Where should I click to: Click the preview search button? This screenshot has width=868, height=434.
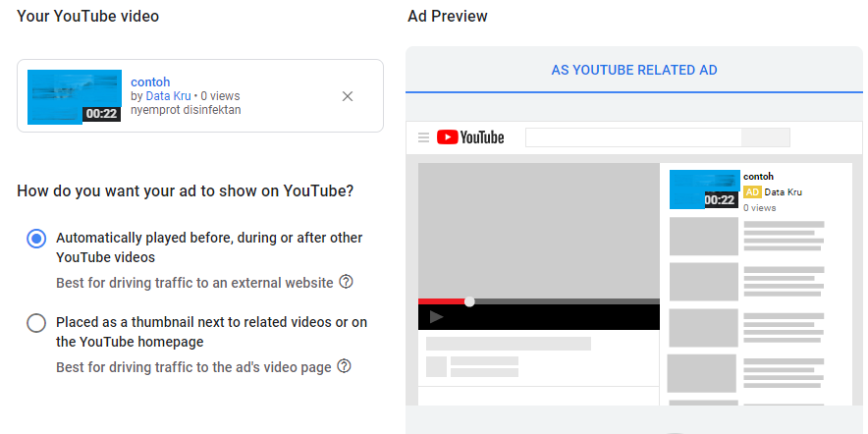(766, 137)
